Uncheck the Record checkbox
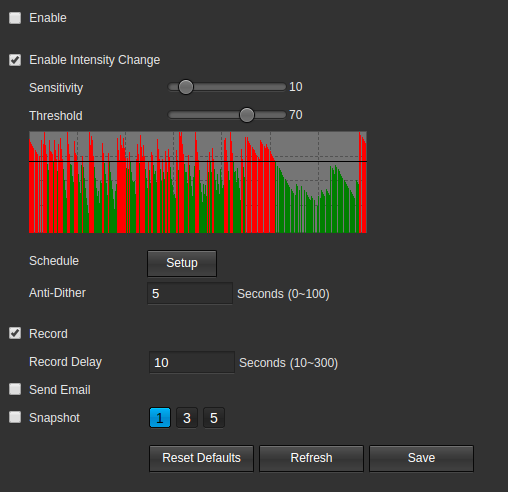 15,333
